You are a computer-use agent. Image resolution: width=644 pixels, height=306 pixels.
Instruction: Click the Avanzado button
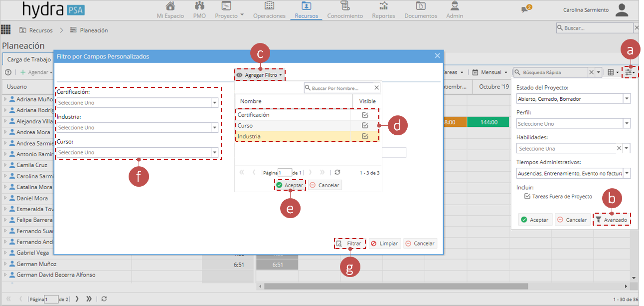point(612,220)
